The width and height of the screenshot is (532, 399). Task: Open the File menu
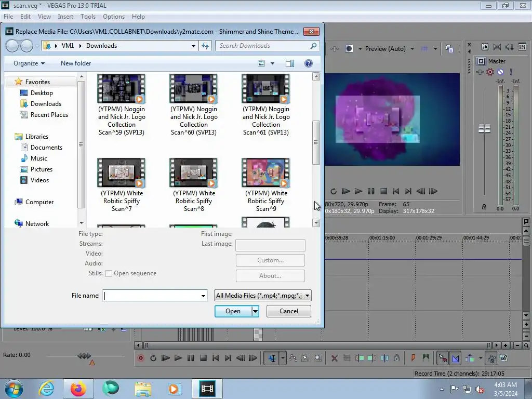tap(8, 17)
